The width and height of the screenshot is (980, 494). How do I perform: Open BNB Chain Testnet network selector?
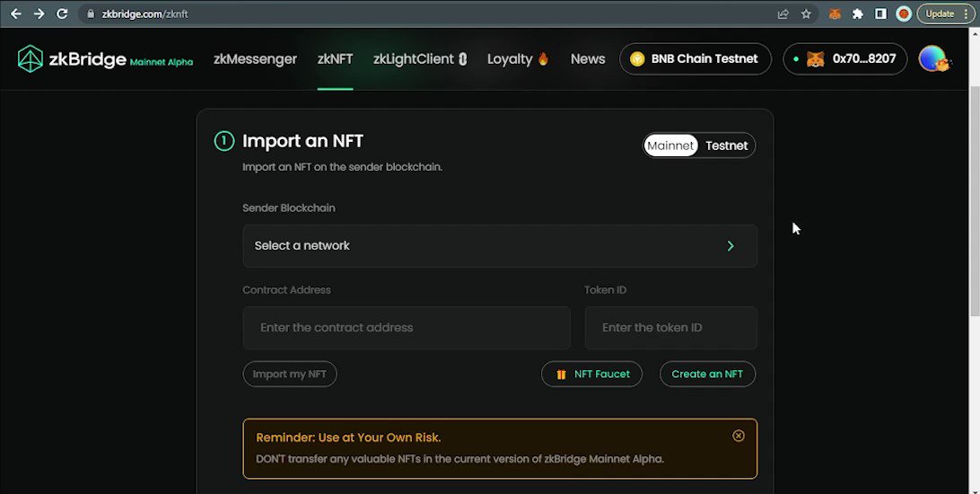tap(695, 58)
